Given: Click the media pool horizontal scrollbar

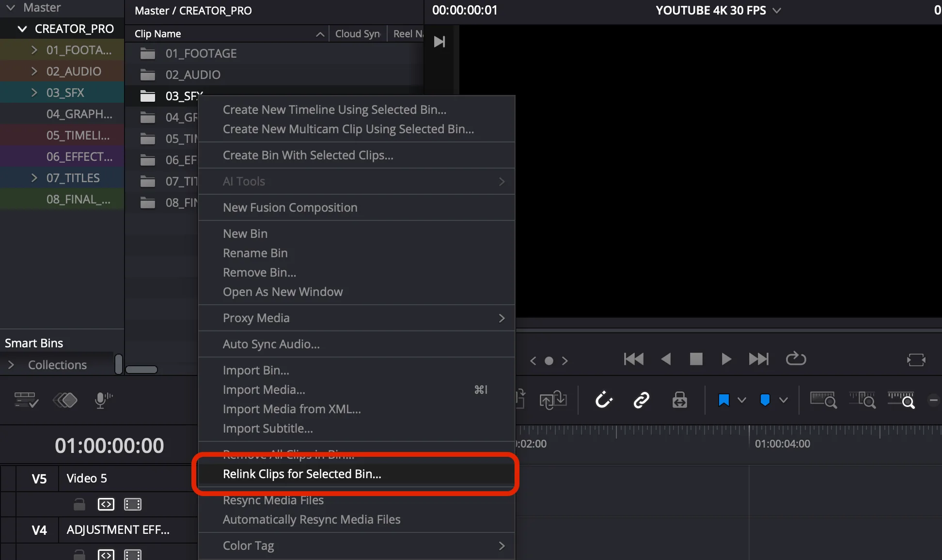Looking at the screenshot, I should [141, 370].
